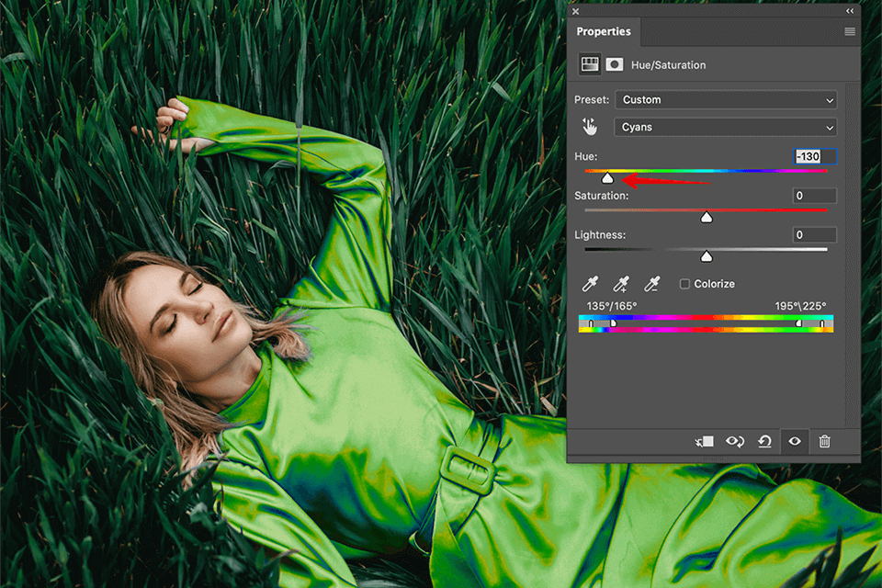The width and height of the screenshot is (882, 588).
Task: Click the Saturation slider handle
Action: (707, 218)
